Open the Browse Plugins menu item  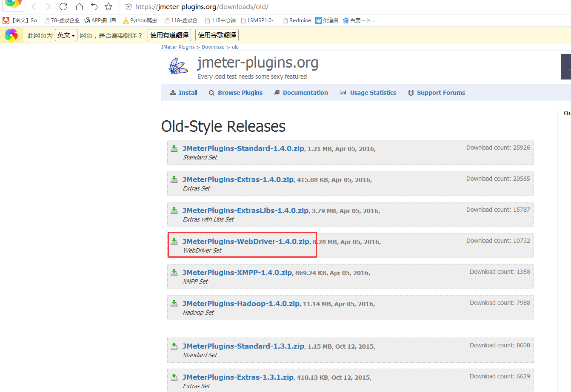[x=236, y=93]
